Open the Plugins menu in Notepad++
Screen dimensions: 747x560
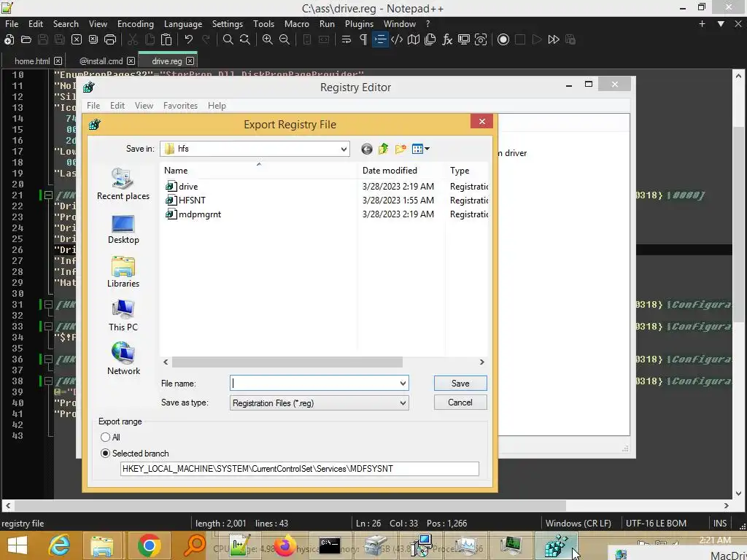pyautogui.click(x=359, y=24)
